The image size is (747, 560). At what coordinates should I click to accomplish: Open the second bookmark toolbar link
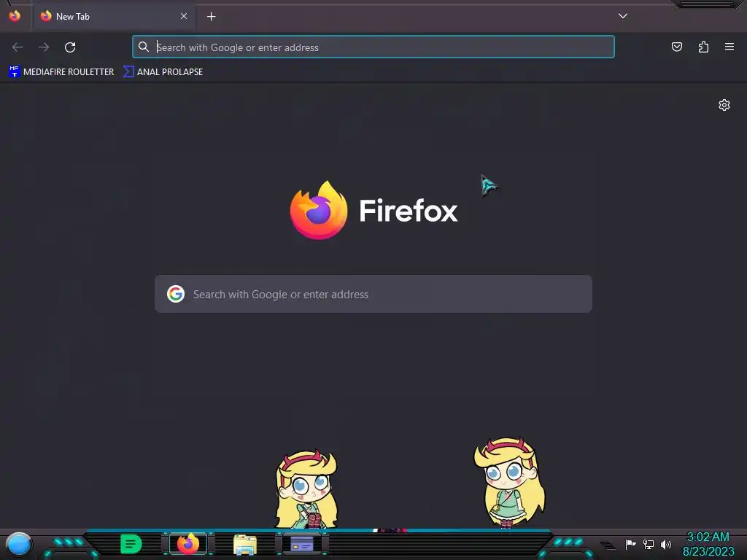[x=163, y=72]
